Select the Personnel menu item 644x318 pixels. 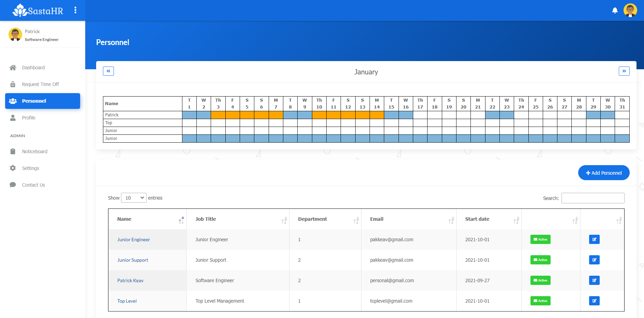point(43,101)
